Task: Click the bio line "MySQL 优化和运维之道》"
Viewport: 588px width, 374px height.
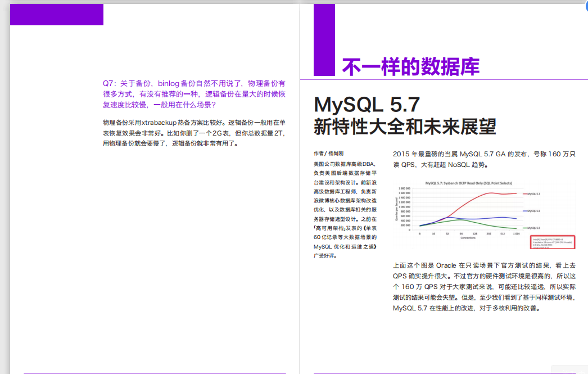Action: (345, 246)
